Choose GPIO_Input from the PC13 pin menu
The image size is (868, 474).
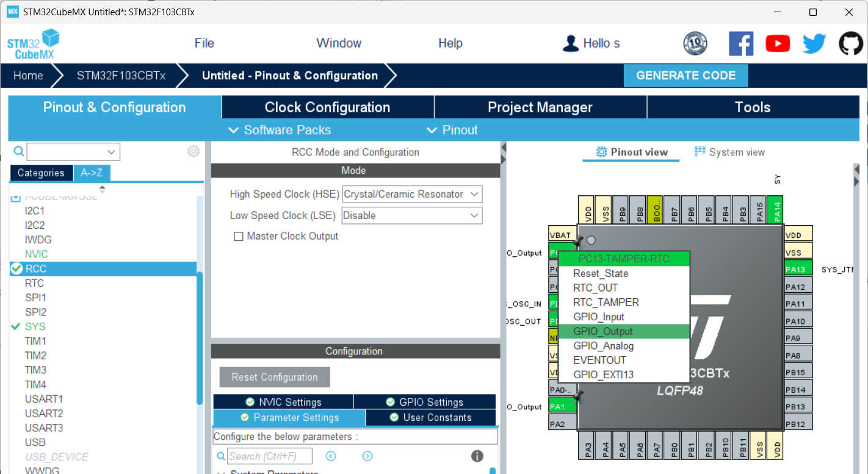click(x=624, y=317)
